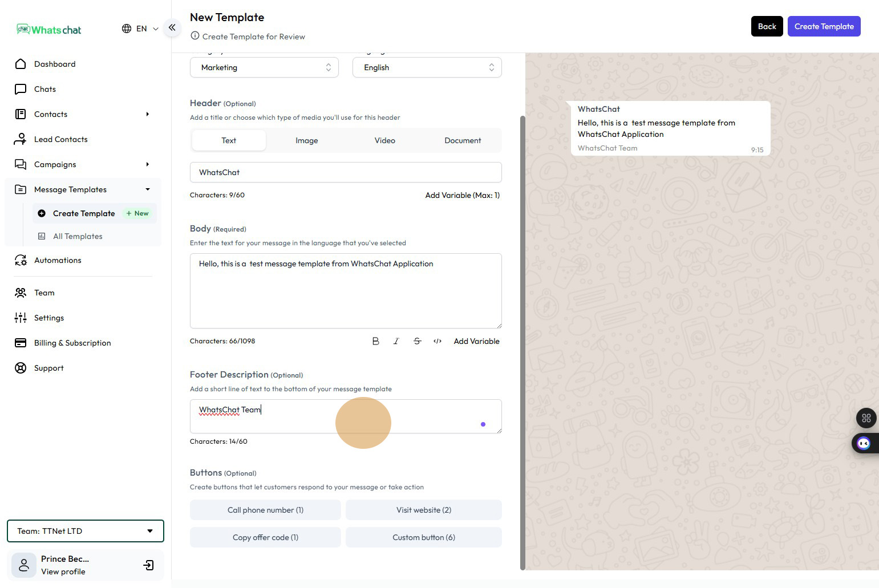Expand the Contacts submenu arrow
The height and width of the screenshot is (588, 879).
[x=147, y=114]
